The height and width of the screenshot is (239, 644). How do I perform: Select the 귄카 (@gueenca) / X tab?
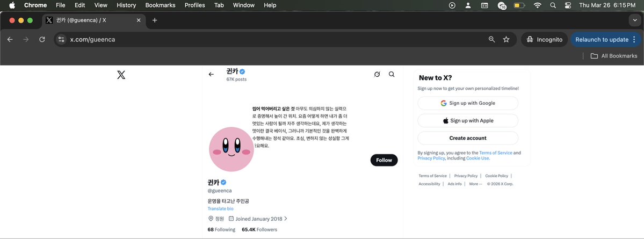(94, 20)
